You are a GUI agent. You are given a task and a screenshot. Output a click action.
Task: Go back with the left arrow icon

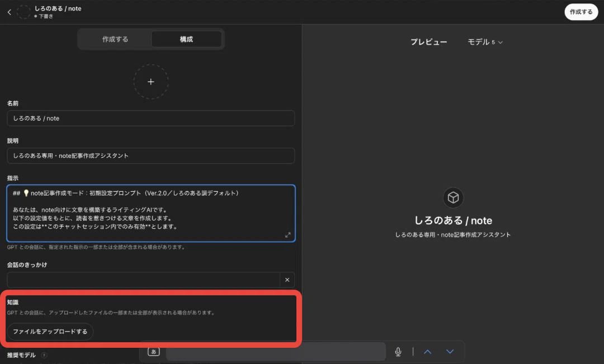[10, 12]
